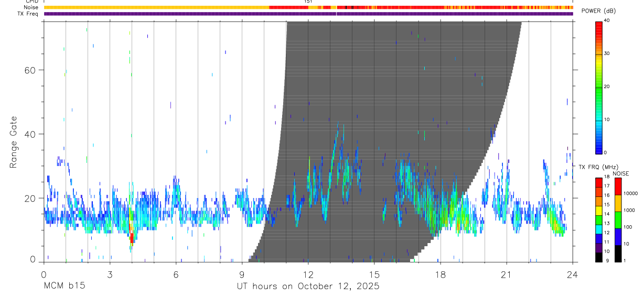
Task: Click the UT hours on October 12, 2025 title
Action: [x=308, y=287]
